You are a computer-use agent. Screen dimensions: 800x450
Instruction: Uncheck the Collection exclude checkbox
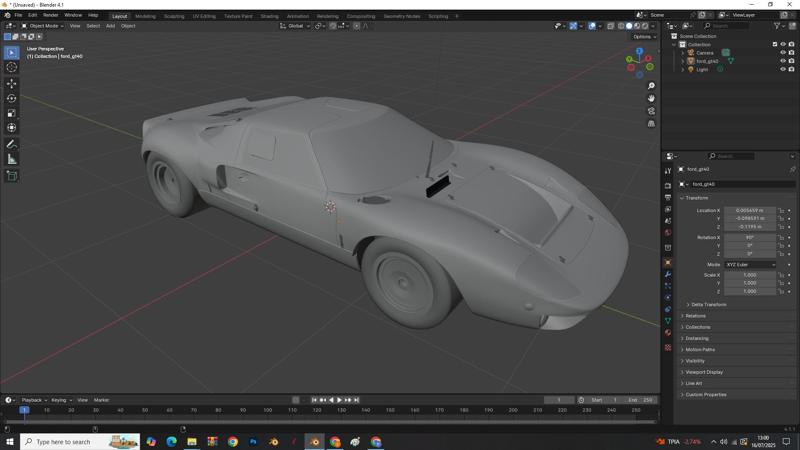[775, 44]
